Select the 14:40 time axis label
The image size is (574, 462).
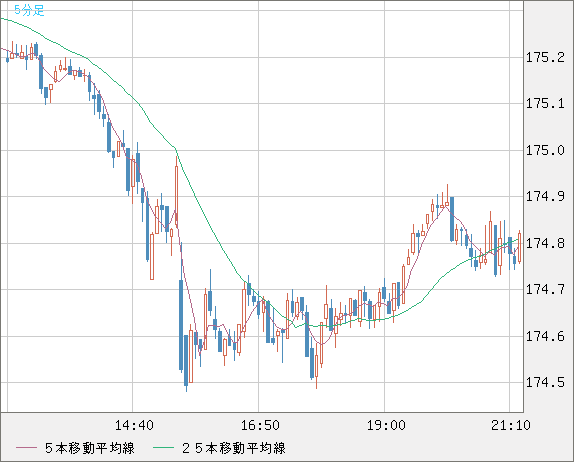[134, 425]
